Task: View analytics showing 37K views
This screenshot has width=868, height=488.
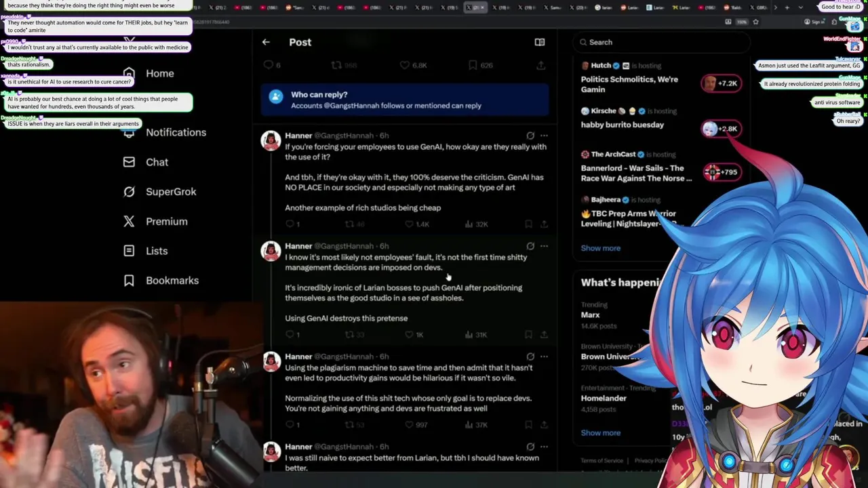Action: pos(476,424)
